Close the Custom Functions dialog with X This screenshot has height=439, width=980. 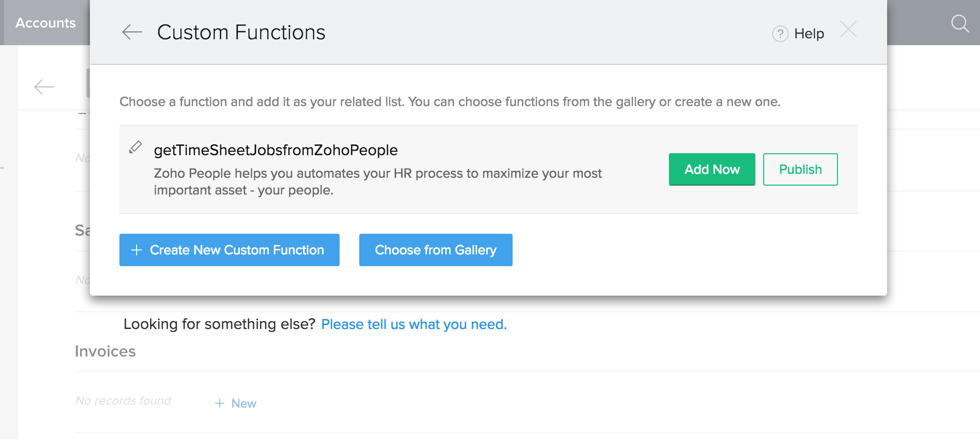pyautogui.click(x=848, y=29)
